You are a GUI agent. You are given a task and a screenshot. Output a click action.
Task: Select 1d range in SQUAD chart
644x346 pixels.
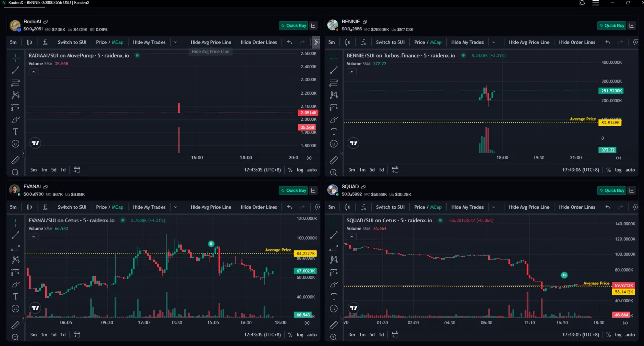pos(381,335)
